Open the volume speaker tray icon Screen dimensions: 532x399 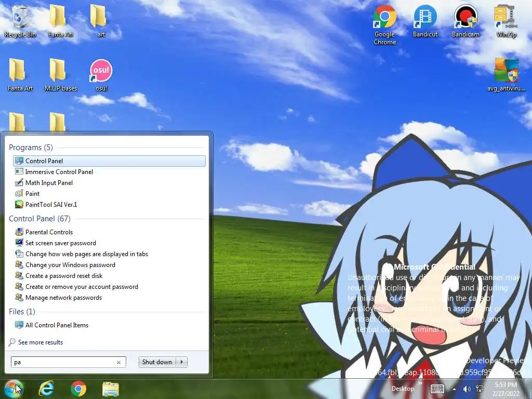[x=467, y=389]
